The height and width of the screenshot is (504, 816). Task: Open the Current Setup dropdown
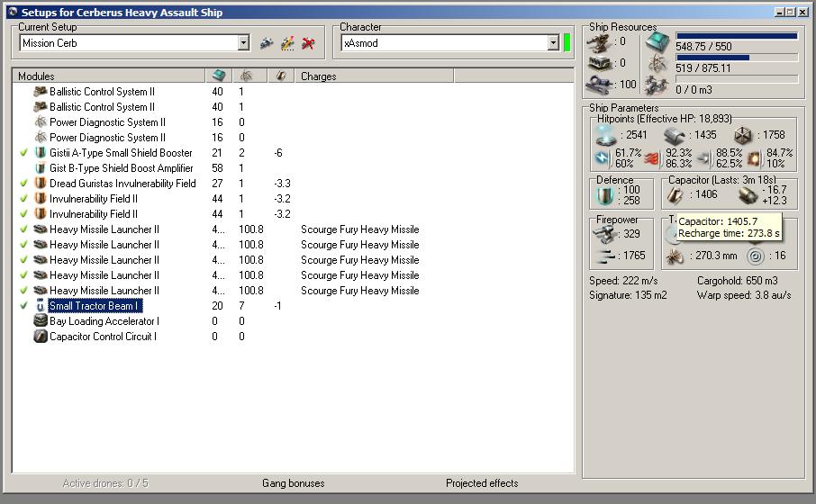243,43
